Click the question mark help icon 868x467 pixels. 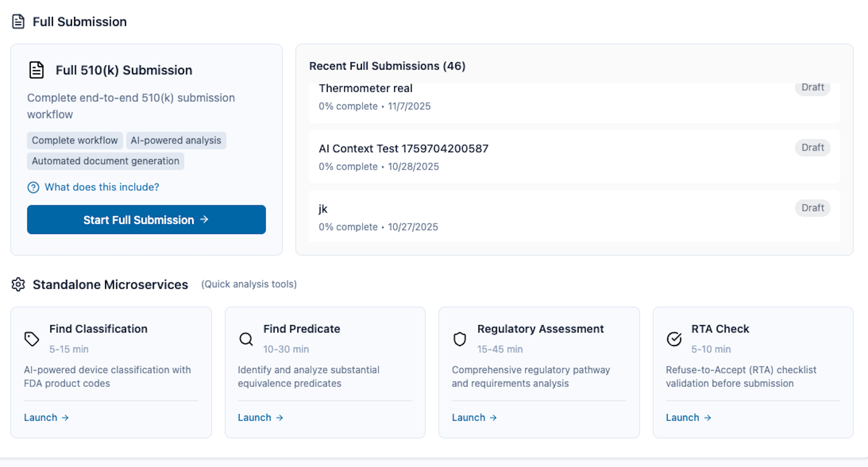pyautogui.click(x=33, y=187)
